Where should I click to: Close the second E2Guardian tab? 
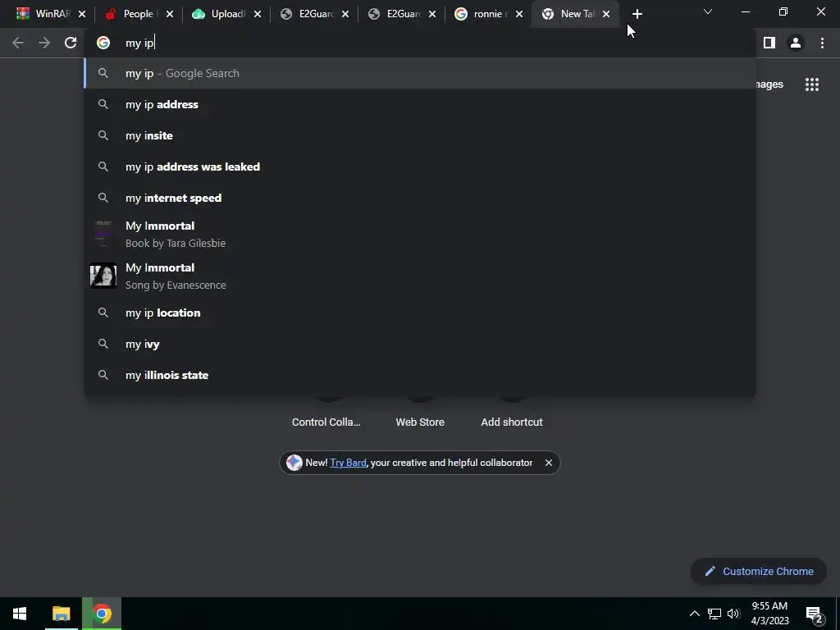[x=432, y=14]
